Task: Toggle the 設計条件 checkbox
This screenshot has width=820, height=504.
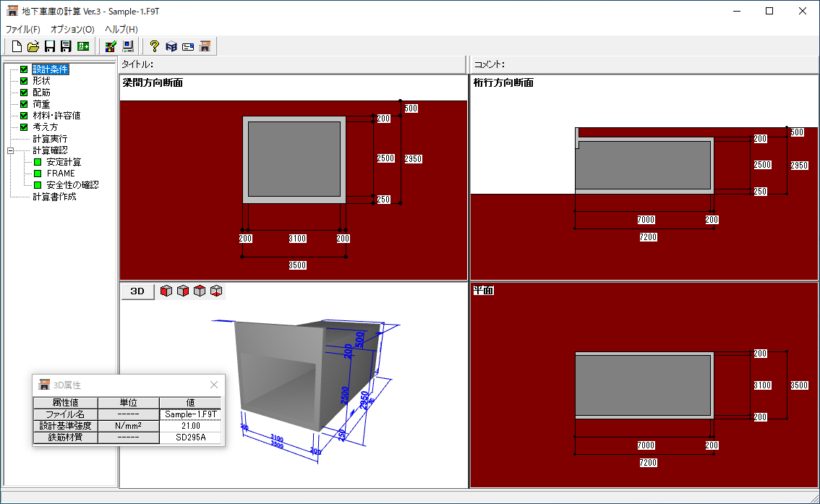Action: (x=24, y=69)
